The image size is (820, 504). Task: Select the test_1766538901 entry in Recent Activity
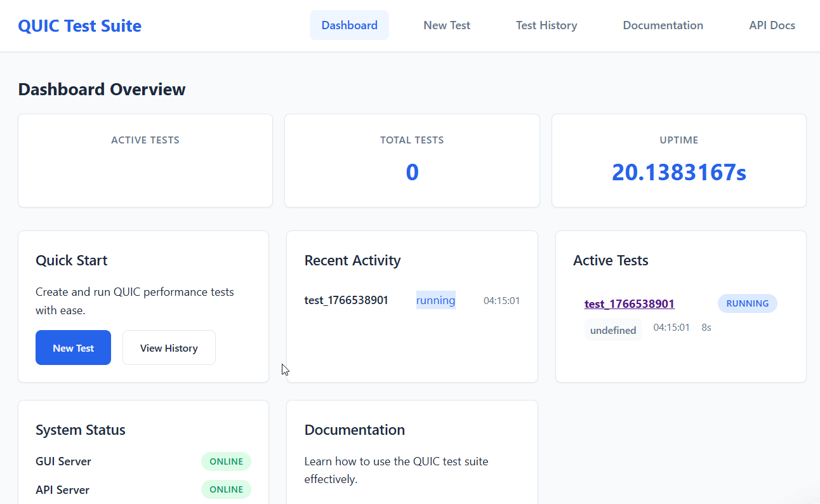[346, 300]
